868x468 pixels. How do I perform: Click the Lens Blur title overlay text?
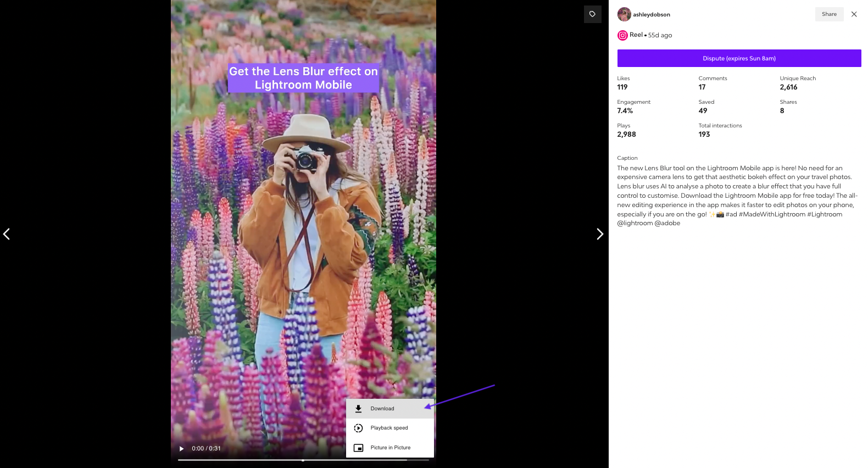point(303,78)
